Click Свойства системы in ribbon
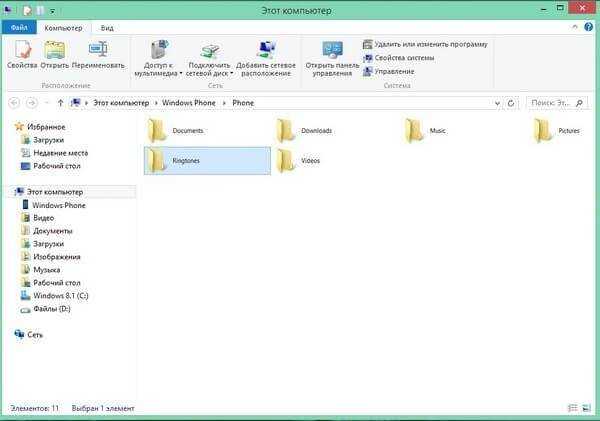This screenshot has width=600, height=421. coord(399,58)
